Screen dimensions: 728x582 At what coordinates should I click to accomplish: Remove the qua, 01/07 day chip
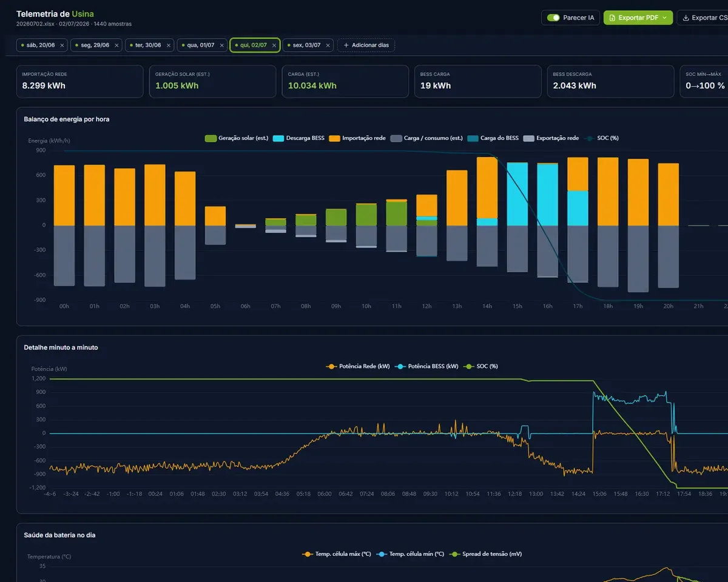coord(221,45)
